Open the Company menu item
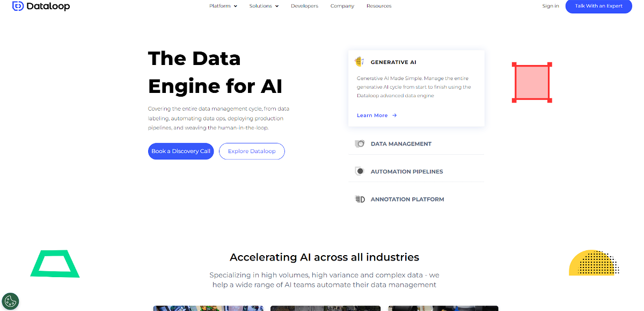The width and height of the screenshot is (644, 311). 342,6
